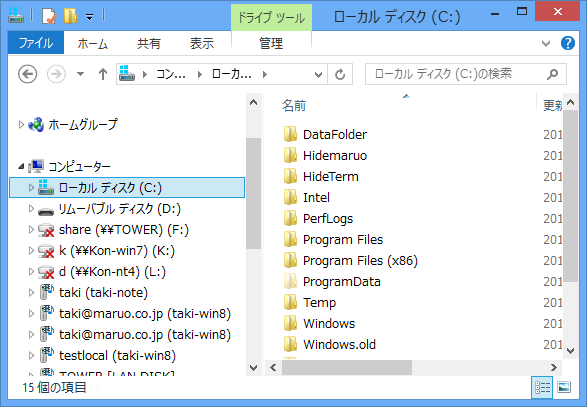This screenshot has width=587, height=407.
Task: Open the address bar history dropdown
Action: coord(318,75)
